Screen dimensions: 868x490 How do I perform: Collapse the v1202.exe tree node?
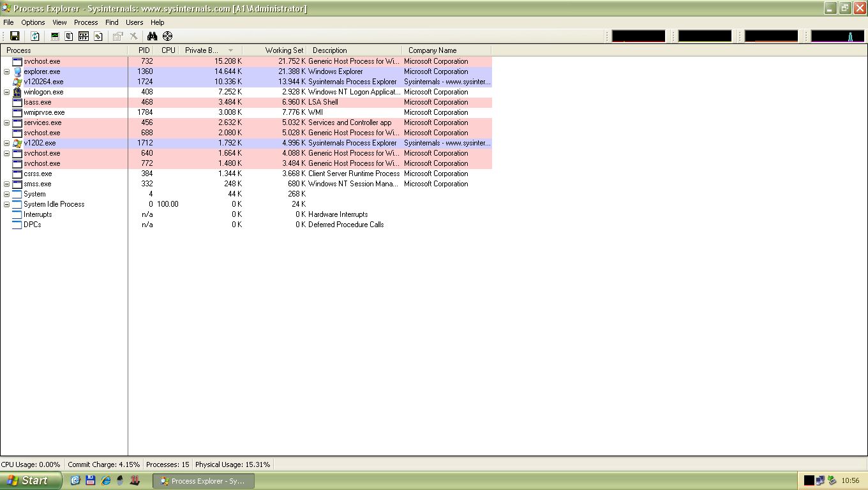(x=6, y=143)
